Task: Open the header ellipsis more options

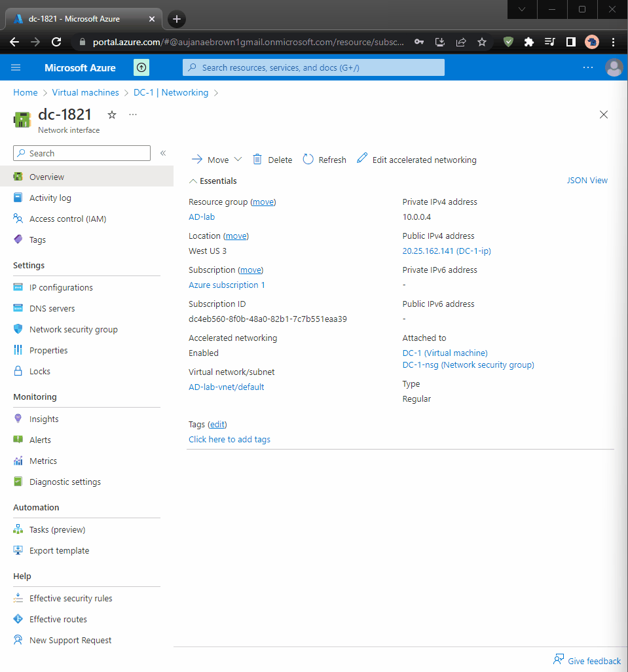Action: pyautogui.click(x=587, y=67)
